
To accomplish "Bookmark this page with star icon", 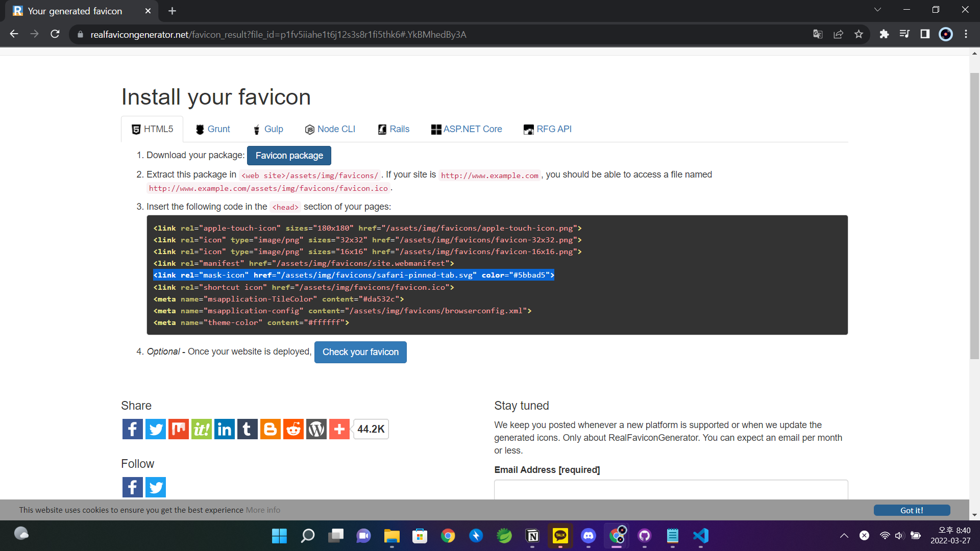I will pos(859,34).
